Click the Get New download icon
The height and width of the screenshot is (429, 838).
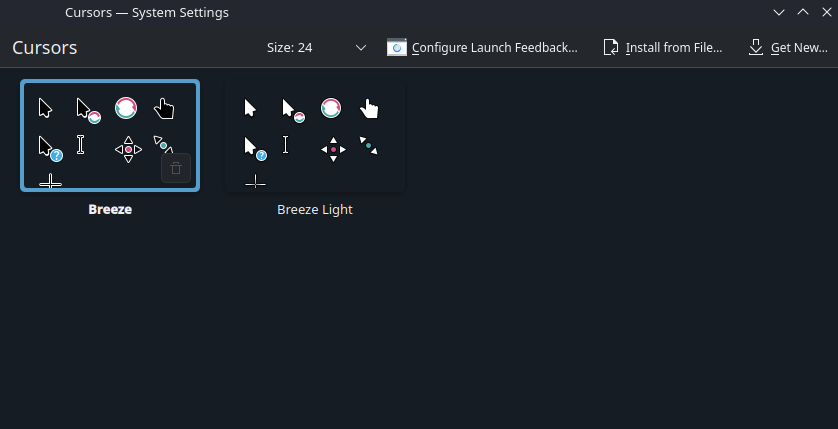[x=756, y=48]
